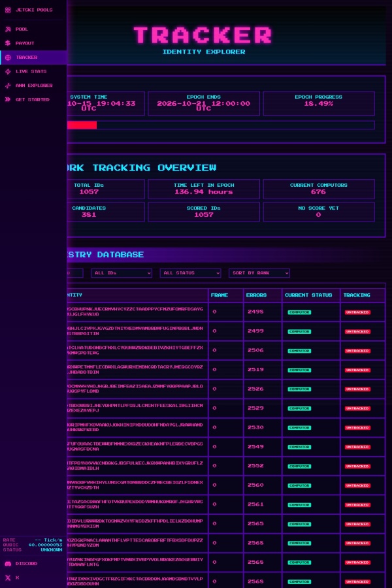Click the Tracking Overview section heading
392x588 pixels.
click(142, 168)
